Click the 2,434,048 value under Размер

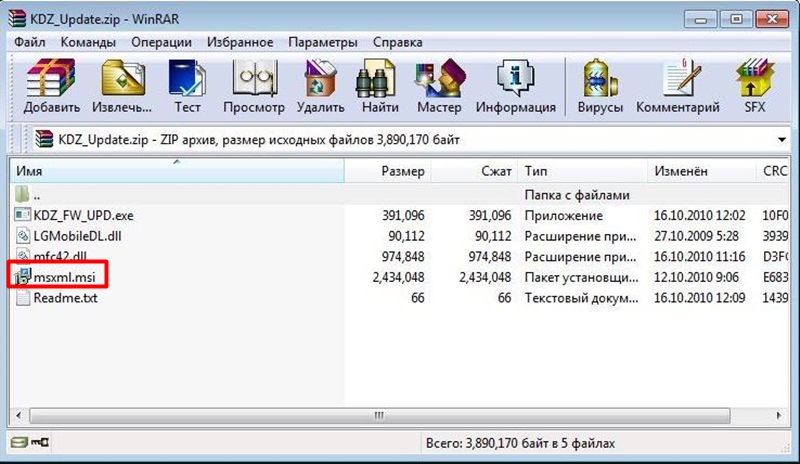398,277
